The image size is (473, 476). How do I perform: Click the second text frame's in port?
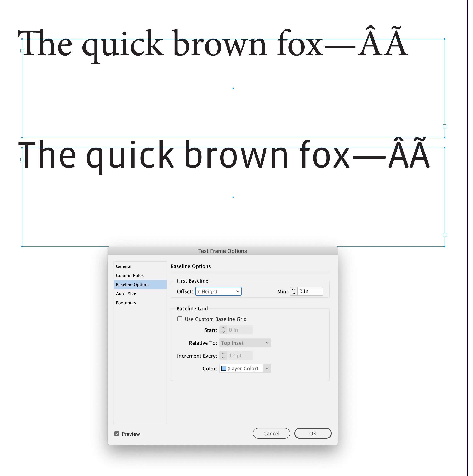point(22,160)
